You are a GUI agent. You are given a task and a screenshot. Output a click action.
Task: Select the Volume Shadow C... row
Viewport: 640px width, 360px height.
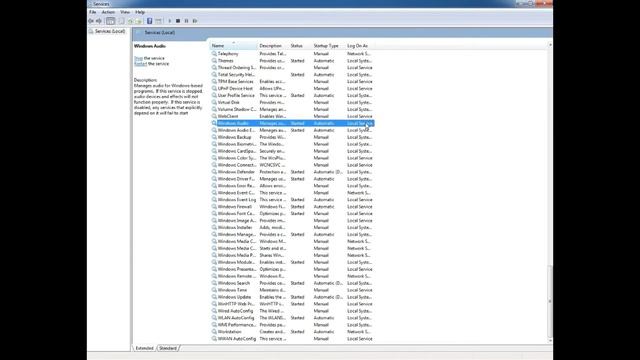292,109
